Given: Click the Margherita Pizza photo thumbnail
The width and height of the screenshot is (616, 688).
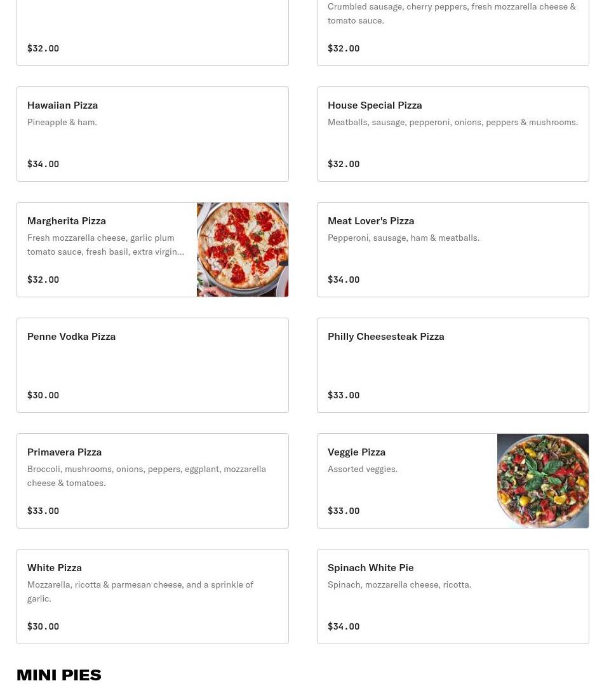Looking at the screenshot, I should click(x=243, y=250).
